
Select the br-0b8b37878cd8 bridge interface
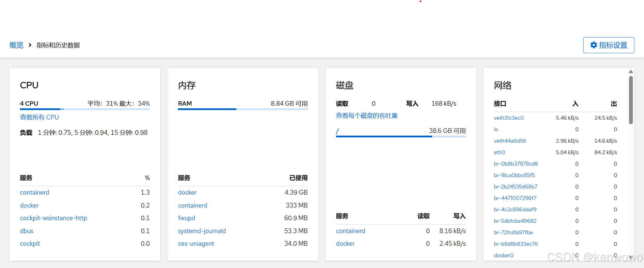[x=516, y=164]
